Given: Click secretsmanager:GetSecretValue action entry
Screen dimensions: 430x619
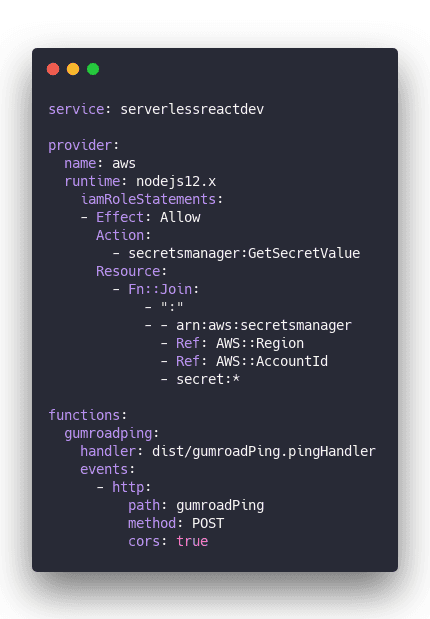Looking at the screenshot, I should pos(244,253).
